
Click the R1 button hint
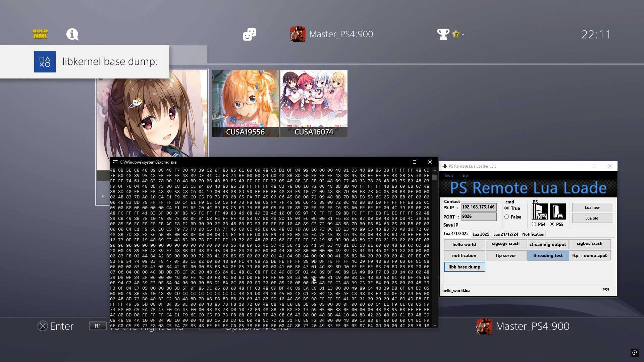pyautogui.click(x=98, y=326)
